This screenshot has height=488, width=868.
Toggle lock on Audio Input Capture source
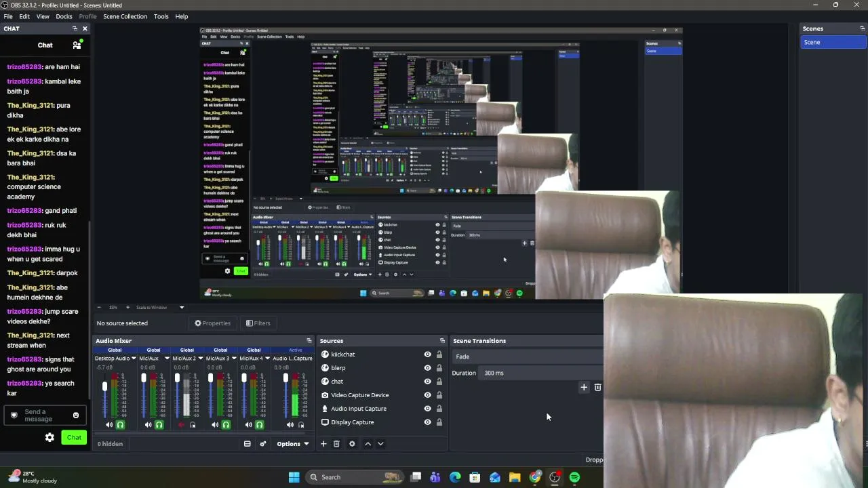(x=439, y=409)
